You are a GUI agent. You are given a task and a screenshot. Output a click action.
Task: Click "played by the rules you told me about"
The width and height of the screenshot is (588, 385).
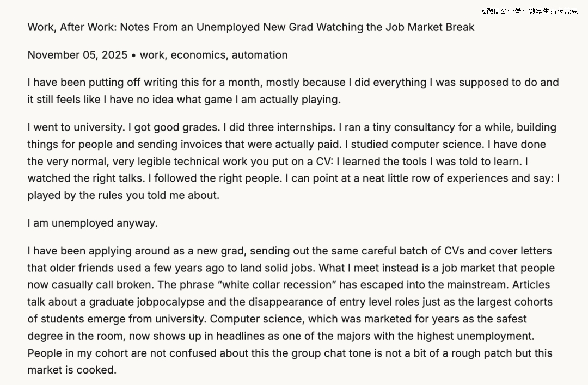[124, 195]
